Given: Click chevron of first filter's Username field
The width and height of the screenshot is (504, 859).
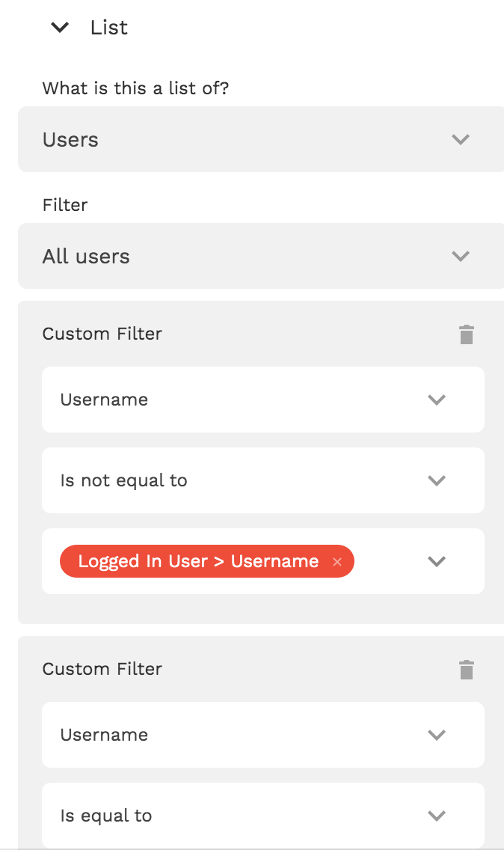Looking at the screenshot, I should point(437,400).
